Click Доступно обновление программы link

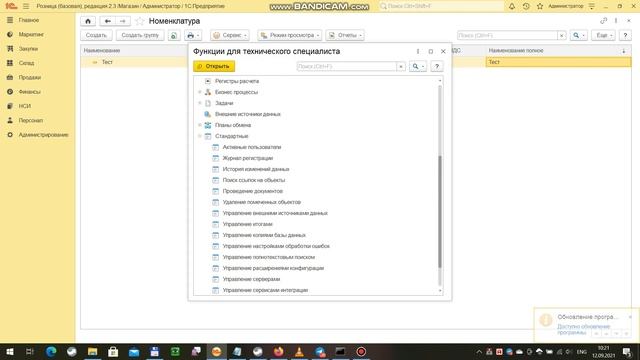pyautogui.click(x=583, y=329)
